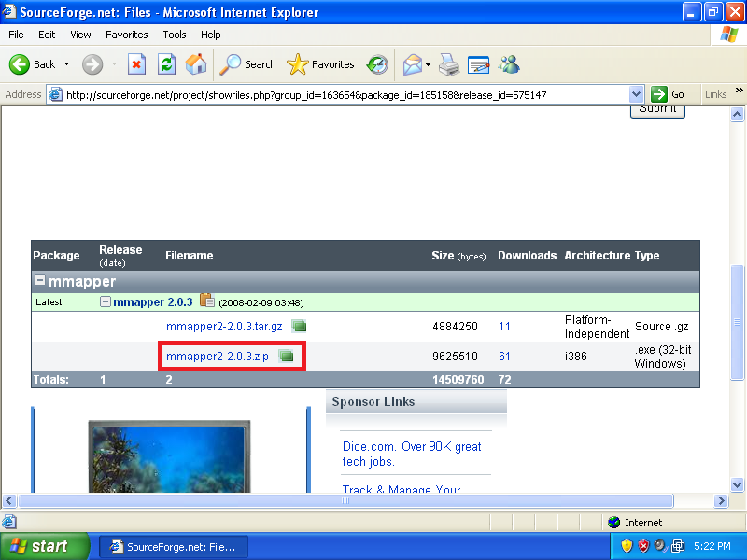This screenshot has height=560, width=747.
Task: Click the network connection tray icon
Action: click(678, 546)
